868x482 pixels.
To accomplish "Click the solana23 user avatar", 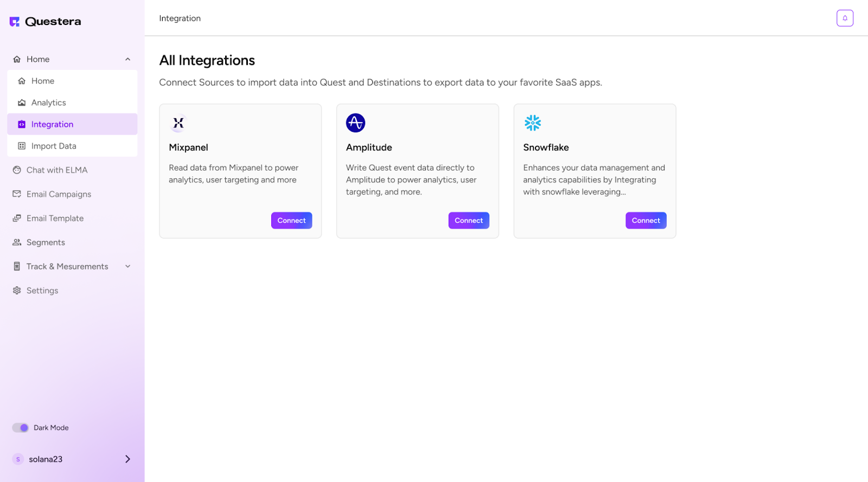I will [x=18, y=459].
